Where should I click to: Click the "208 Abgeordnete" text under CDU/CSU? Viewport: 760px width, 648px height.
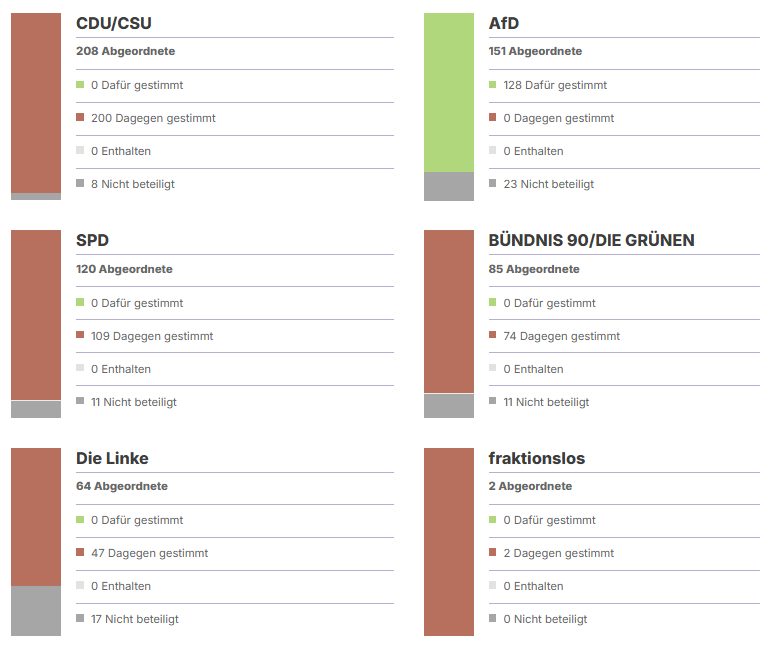(125, 51)
